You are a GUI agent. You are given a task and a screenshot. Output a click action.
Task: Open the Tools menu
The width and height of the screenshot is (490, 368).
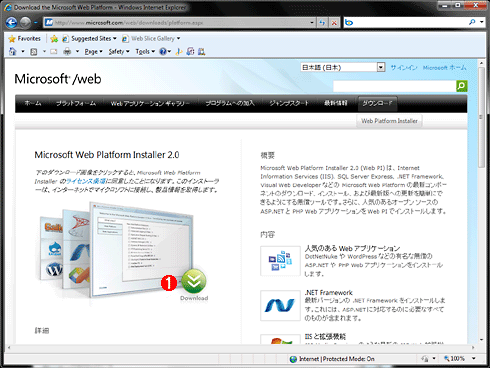tap(145, 52)
